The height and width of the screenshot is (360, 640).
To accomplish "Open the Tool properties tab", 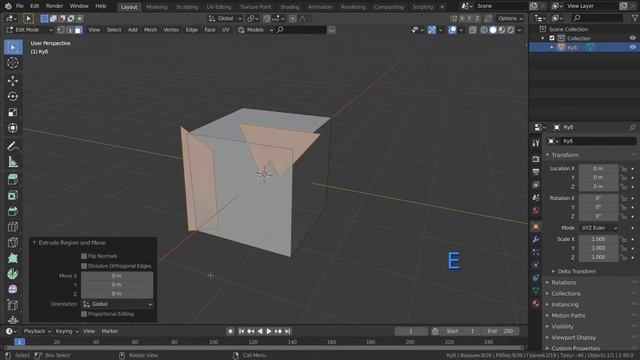I will [x=536, y=143].
